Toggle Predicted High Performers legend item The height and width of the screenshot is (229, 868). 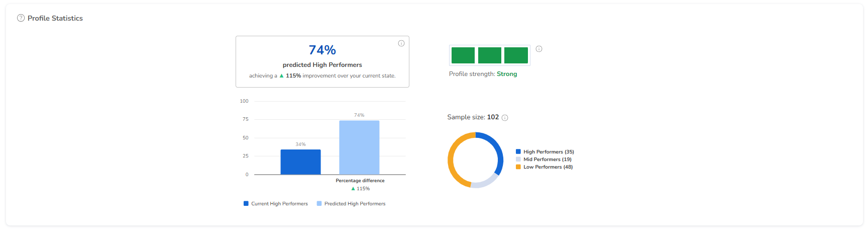point(351,204)
